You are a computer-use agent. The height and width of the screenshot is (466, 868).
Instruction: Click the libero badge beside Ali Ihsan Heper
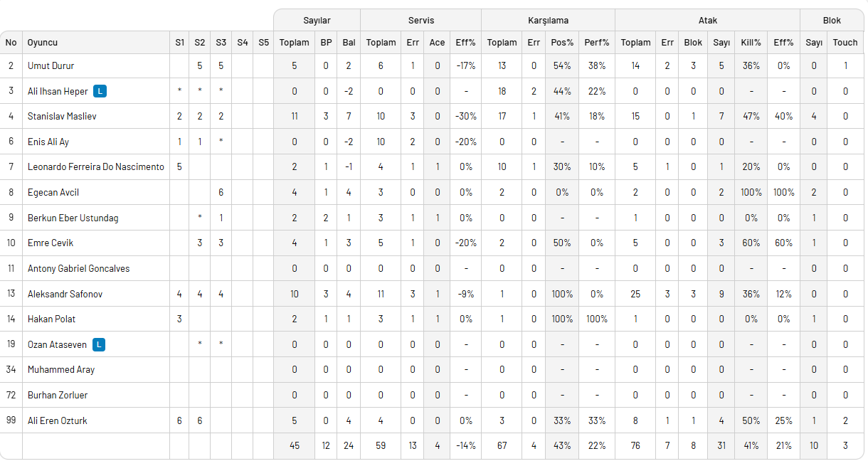coord(101,91)
